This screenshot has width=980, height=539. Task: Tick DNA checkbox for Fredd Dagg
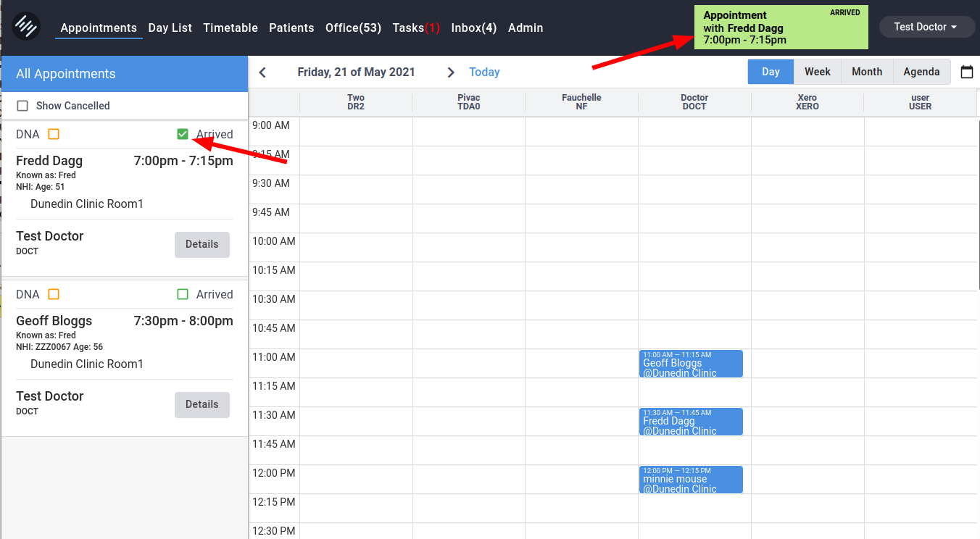coord(54,134)
